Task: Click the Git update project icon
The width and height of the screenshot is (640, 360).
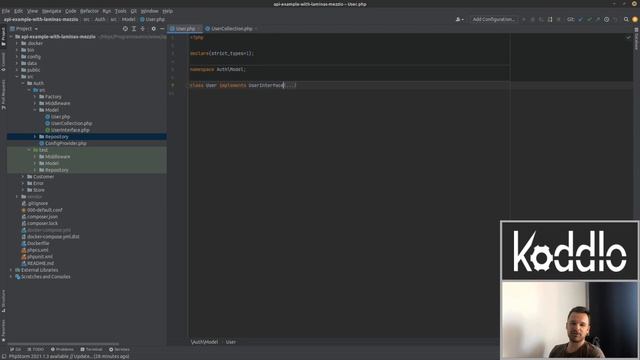Action: click(580, 19)
